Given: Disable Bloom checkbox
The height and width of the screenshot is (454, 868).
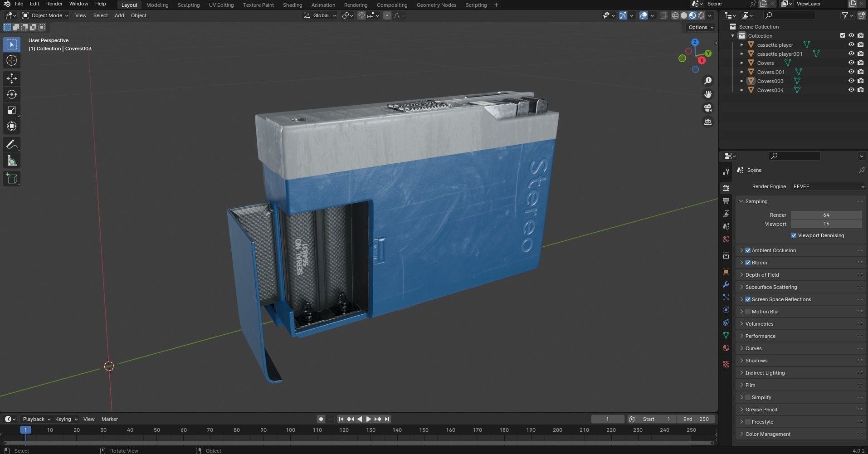Looking at the screenshot, I should pyautogui.click(x=748, y=263).
